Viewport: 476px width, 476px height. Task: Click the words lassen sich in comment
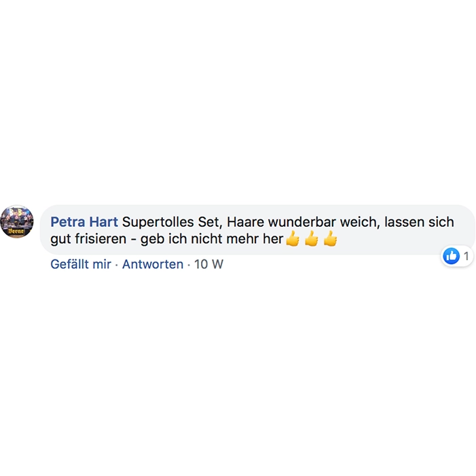click(x=419, y=222)
